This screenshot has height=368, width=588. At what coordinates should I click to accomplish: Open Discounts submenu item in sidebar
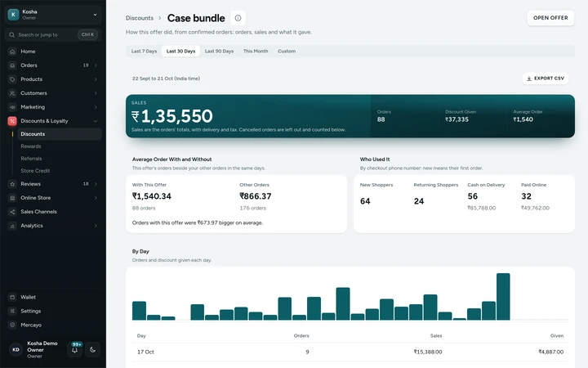60,134
